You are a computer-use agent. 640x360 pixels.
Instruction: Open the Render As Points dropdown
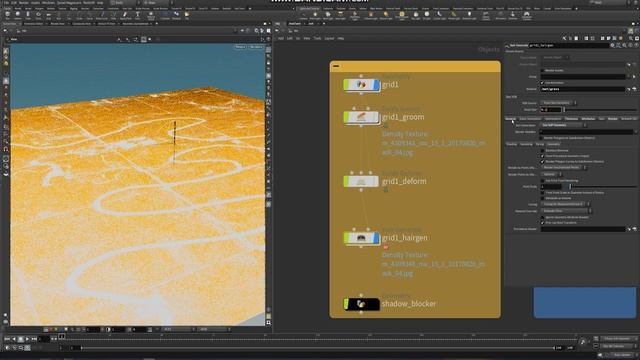coord(563,168)
